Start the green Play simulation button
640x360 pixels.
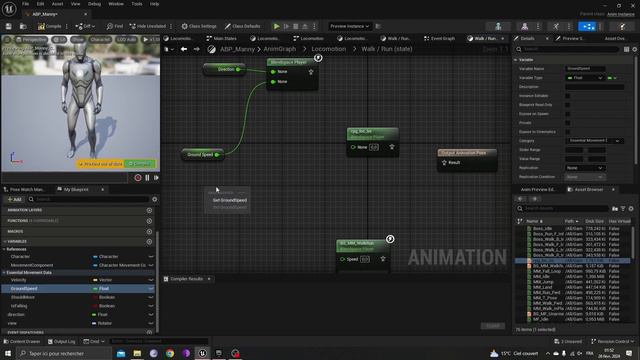click(276, 26)
